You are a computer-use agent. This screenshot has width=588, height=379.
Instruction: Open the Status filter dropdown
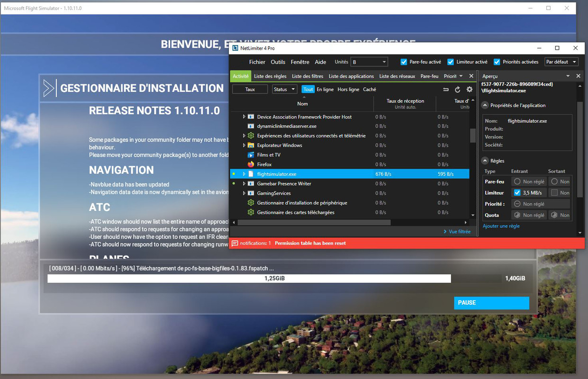pos(285,89)
